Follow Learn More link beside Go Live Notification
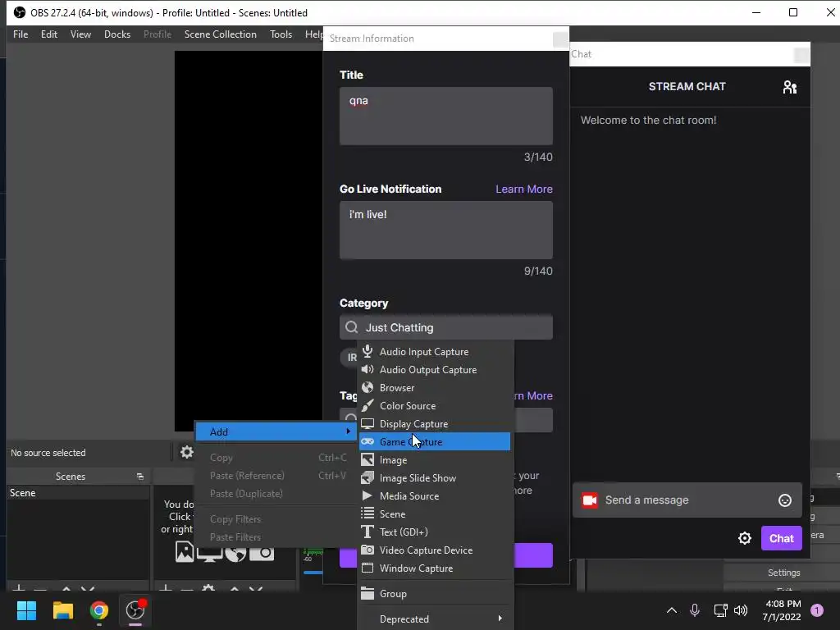 (524, 189)
